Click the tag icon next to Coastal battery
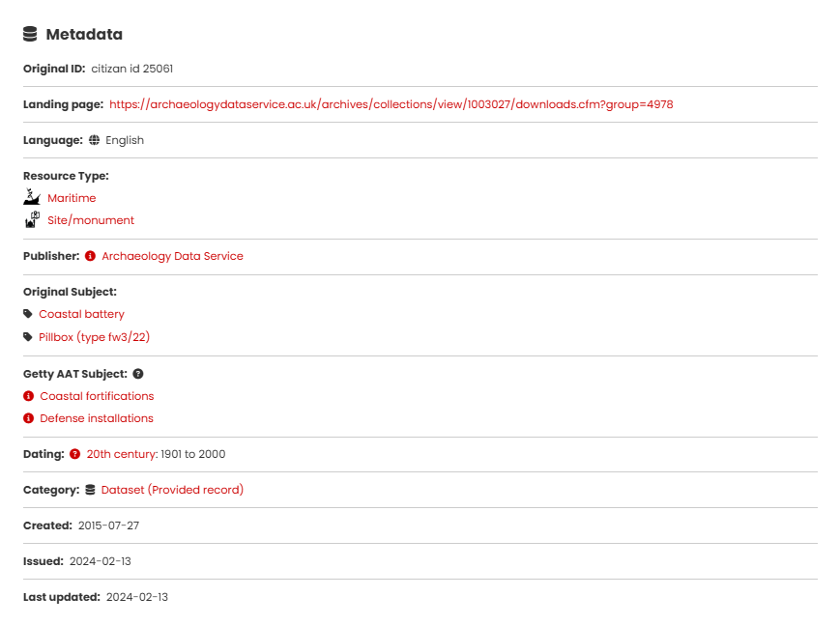 (28, 314)
